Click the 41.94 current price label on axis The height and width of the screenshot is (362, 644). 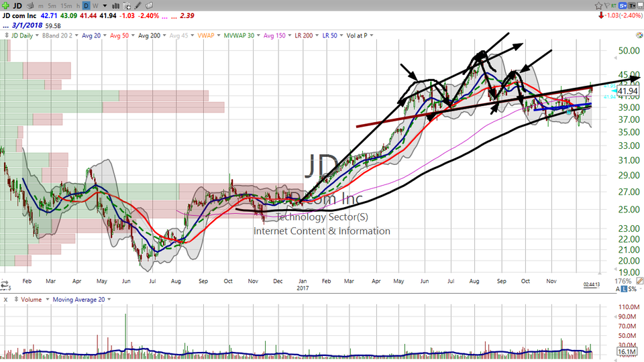point(628,91)
